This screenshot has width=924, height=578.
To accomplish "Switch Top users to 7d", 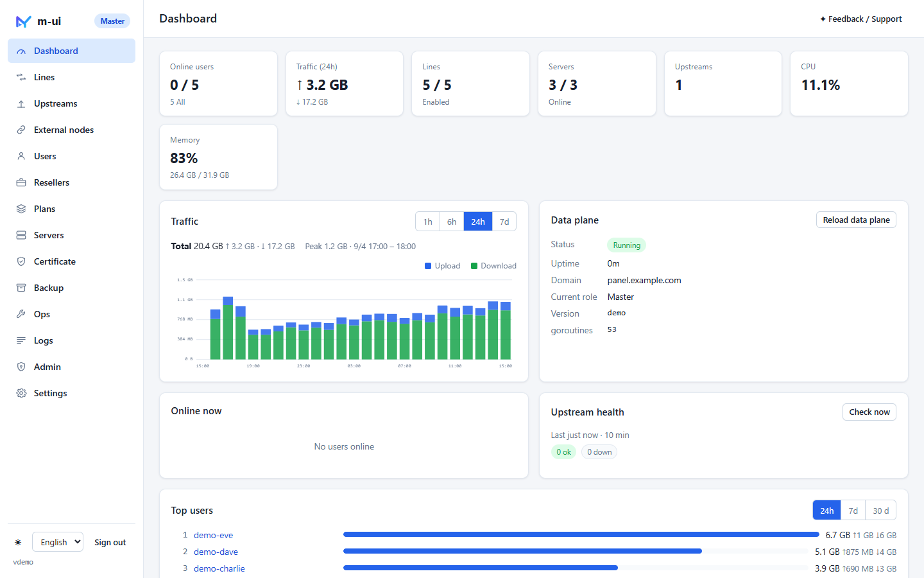I will point(853,511).
